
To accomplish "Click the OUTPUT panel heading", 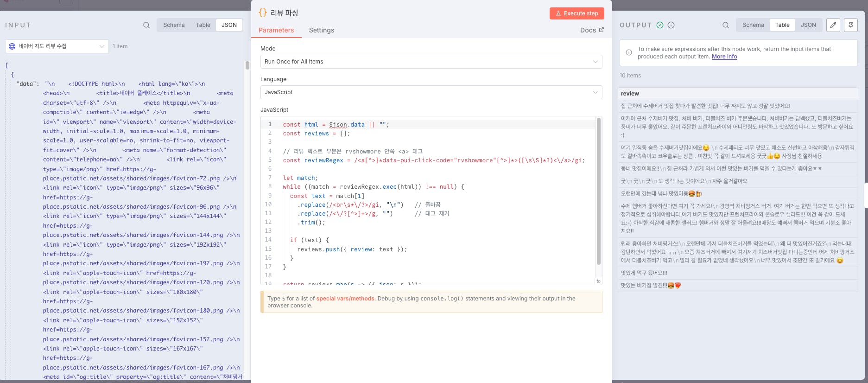I will [x=636, y=25].
